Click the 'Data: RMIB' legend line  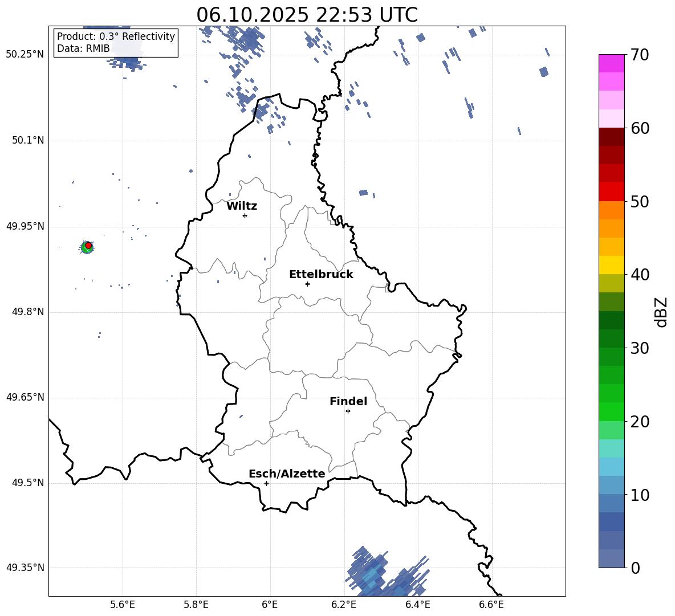[x=83, y=48]
